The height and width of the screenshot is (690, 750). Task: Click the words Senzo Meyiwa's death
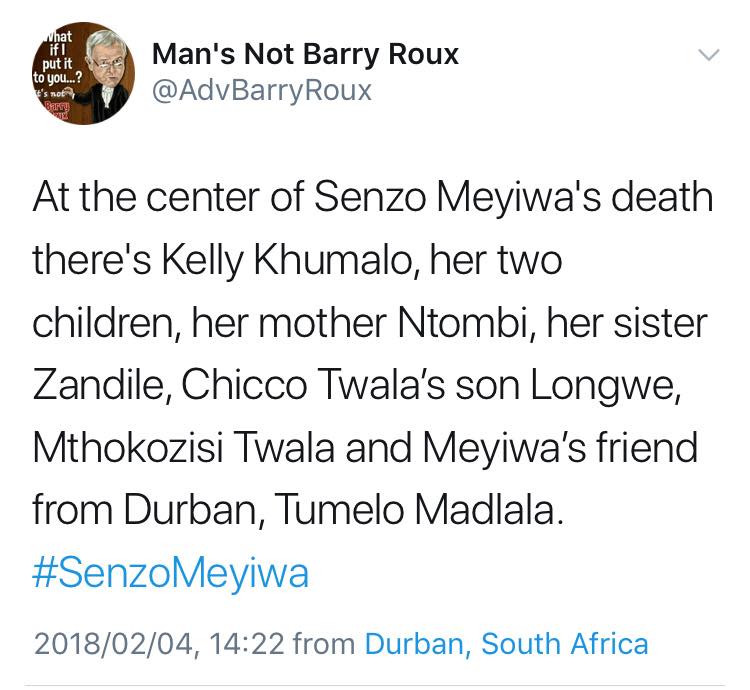[x=514, y=197]
